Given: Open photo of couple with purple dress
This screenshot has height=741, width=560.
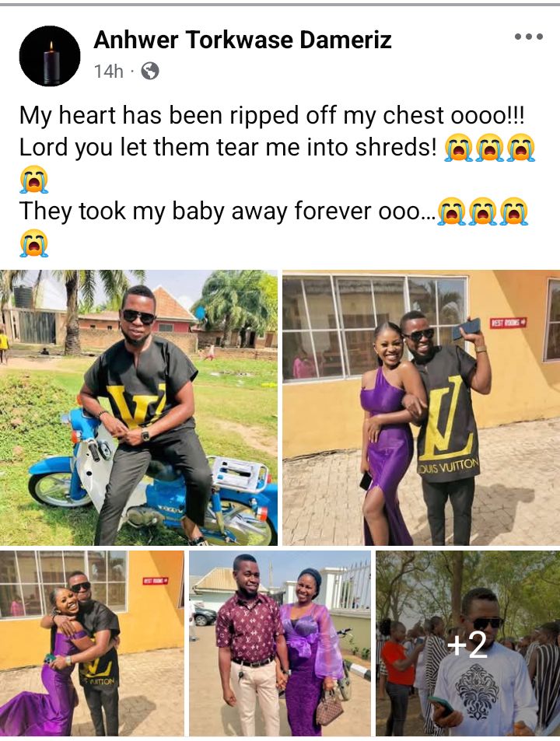Looking at the screenshot, I should pyautogui.click(x=421, y=407).
